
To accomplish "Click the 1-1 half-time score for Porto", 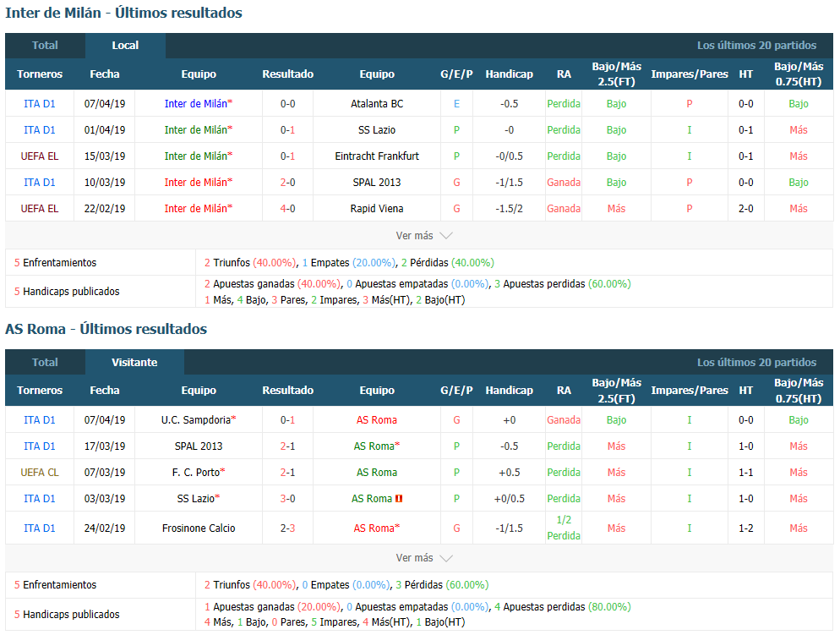I will coord(745,473).
